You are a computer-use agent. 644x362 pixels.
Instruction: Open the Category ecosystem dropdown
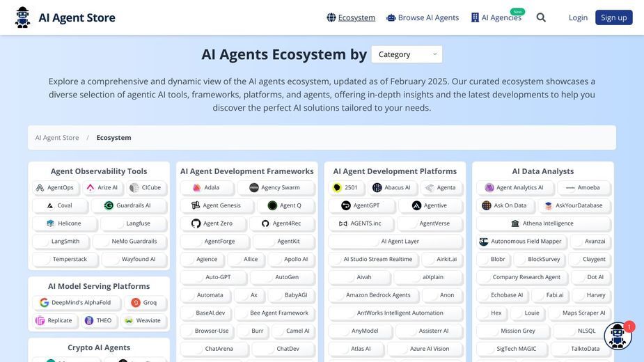407,54
